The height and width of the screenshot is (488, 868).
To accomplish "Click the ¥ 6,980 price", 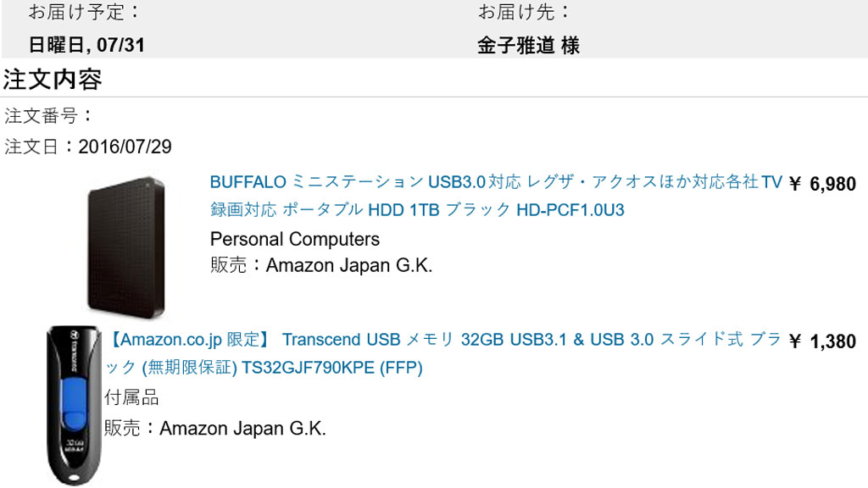I will 822,184.
